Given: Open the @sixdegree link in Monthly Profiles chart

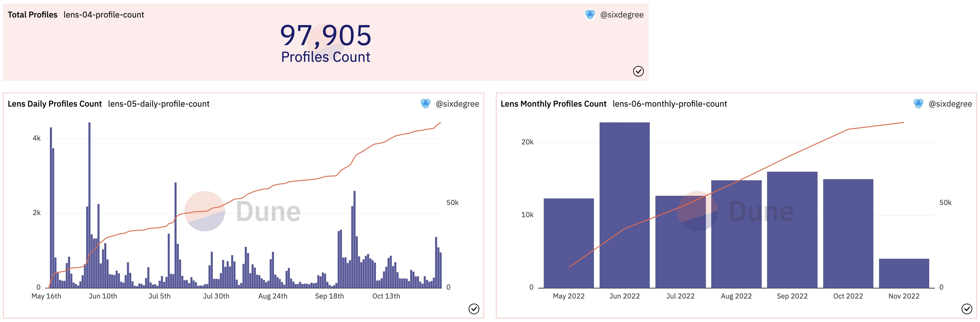Looking at the screenshot, I should (x=950, y=104).
